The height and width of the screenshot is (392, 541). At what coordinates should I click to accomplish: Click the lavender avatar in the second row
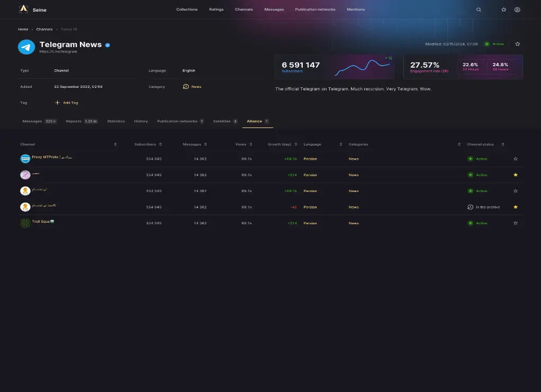coord(25,175)
